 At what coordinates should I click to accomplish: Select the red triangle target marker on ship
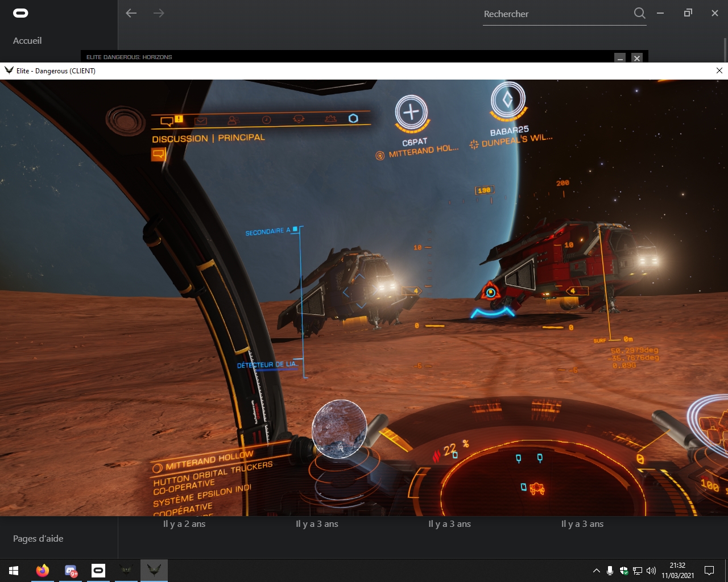pos(490,292)
